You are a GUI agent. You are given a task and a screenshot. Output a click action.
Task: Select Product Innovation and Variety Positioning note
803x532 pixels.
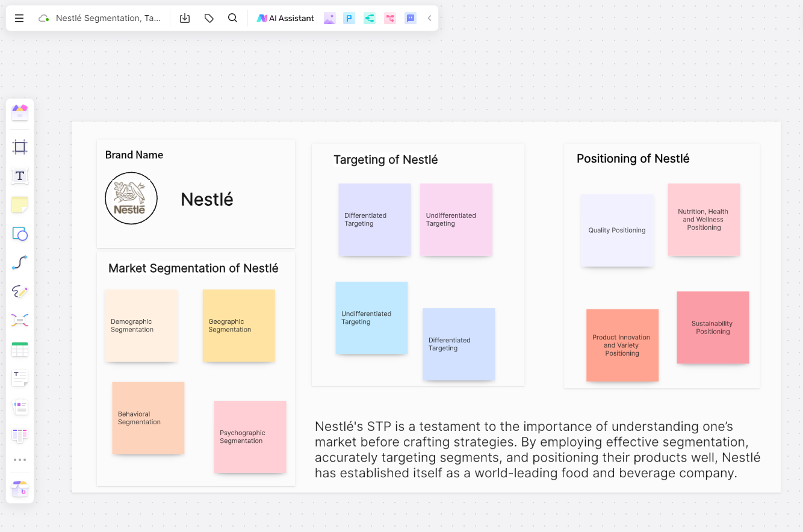pos(622,345)
